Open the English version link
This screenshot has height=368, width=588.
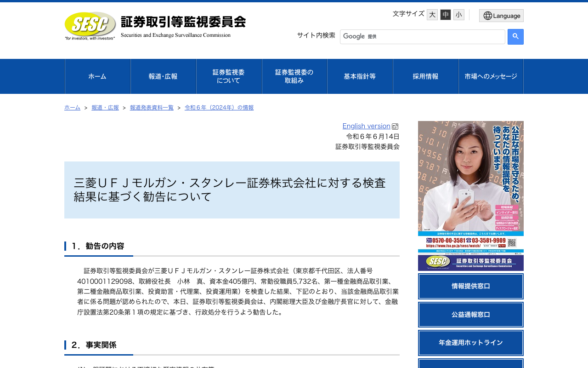click(x=366, y=126)
